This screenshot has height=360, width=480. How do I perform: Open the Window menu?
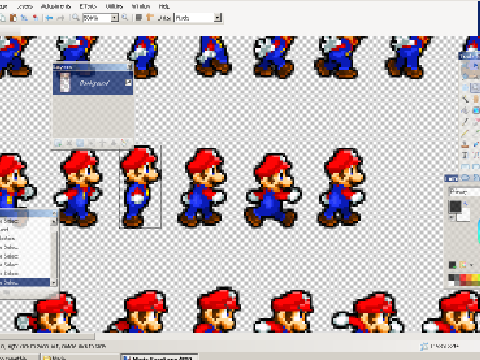tap(141, 6)
